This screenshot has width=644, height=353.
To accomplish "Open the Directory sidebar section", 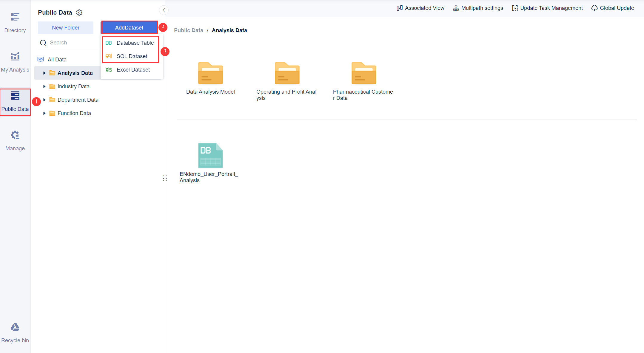I will coord(15,23).
